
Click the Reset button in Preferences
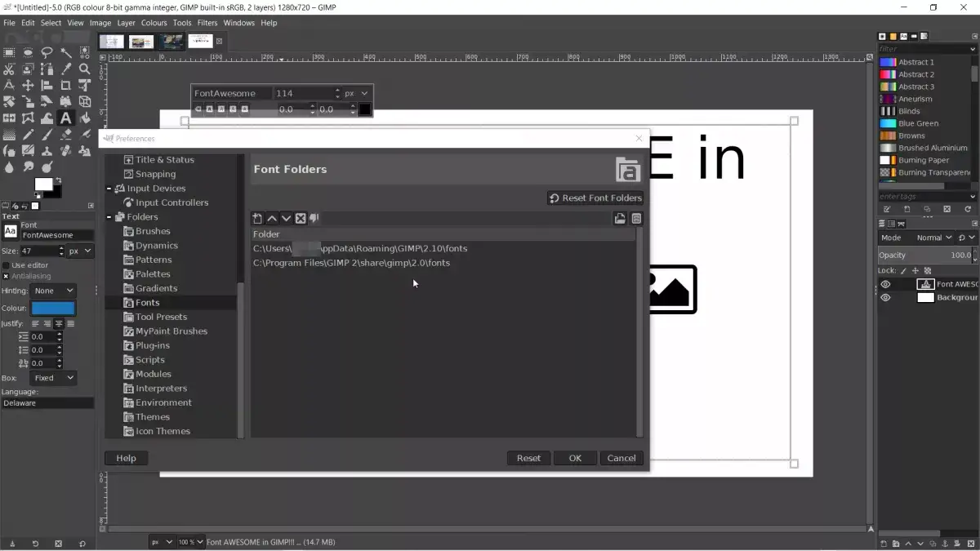[x=528, y=458]
